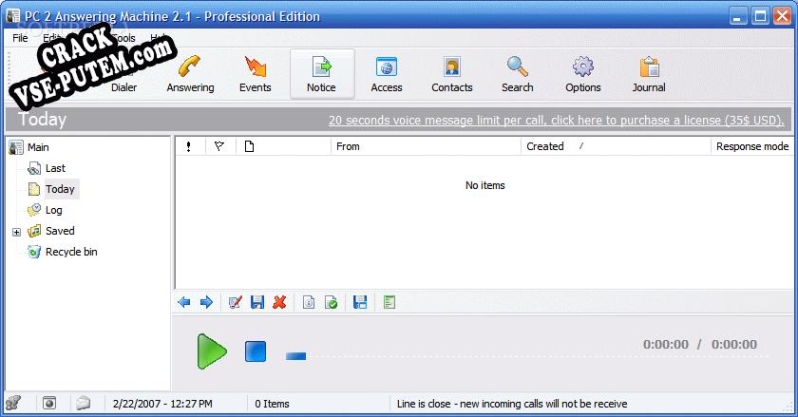Sort by priority exclamation column
798x417 pixels.
point(189,147)
